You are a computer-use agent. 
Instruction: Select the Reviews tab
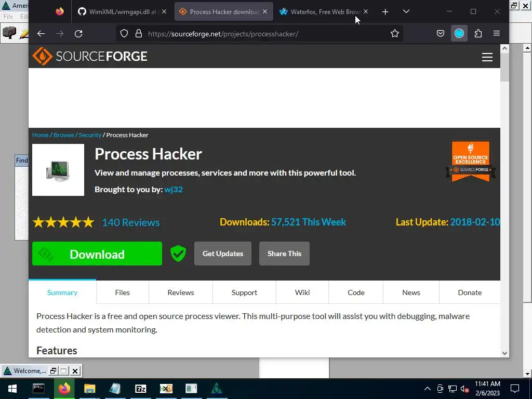click(181, 292)
